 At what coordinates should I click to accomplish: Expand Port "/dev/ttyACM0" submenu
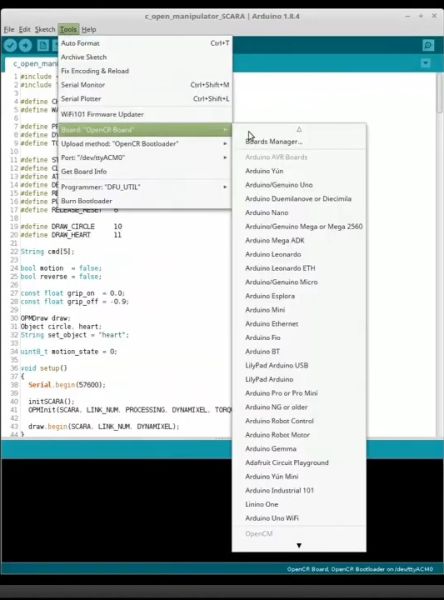[145, 158]
